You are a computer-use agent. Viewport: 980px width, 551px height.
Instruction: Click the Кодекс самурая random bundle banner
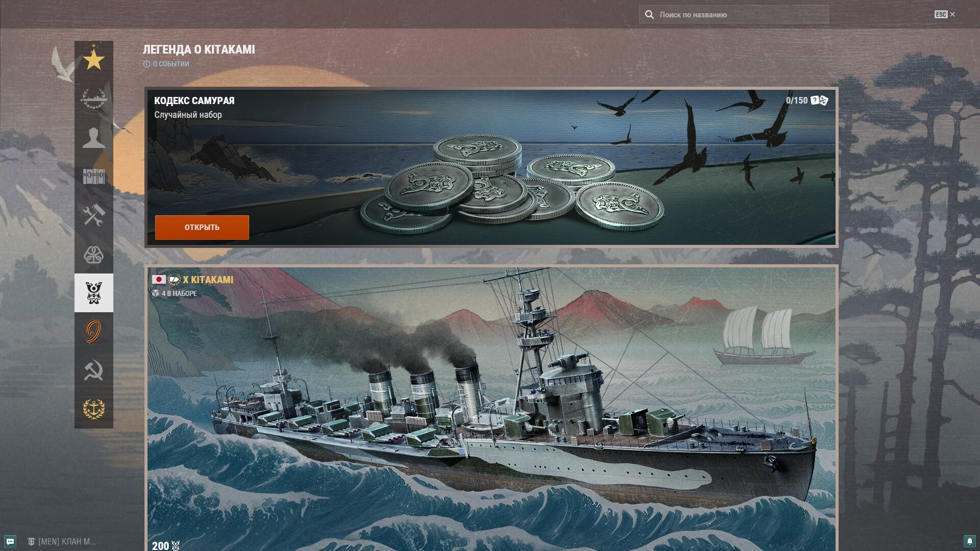point(492,167)
